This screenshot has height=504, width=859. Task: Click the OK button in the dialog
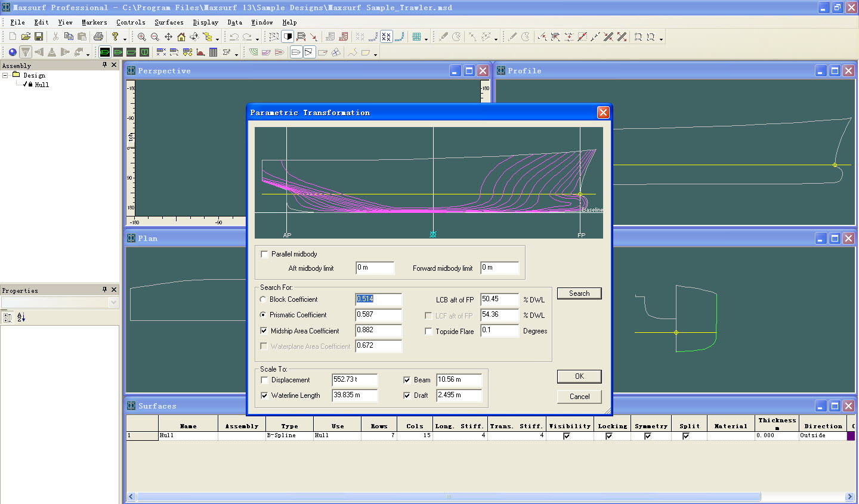pos(579,376)
